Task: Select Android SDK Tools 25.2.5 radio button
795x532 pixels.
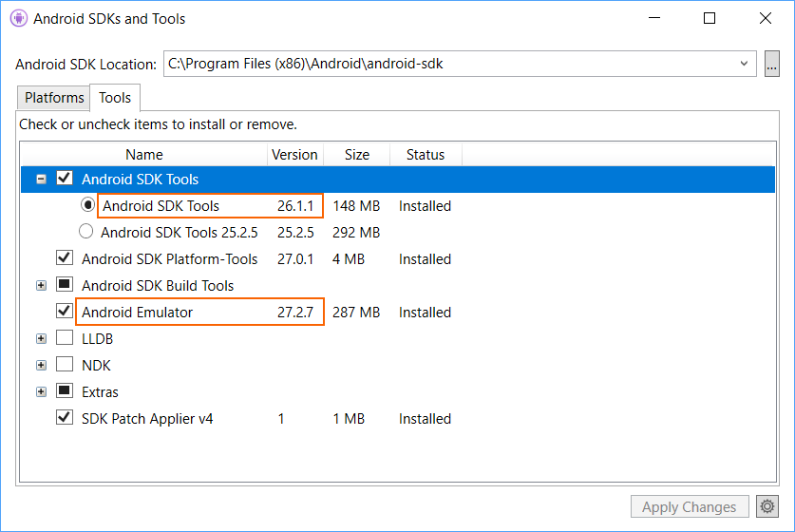Action: click(x=86, y=232)
